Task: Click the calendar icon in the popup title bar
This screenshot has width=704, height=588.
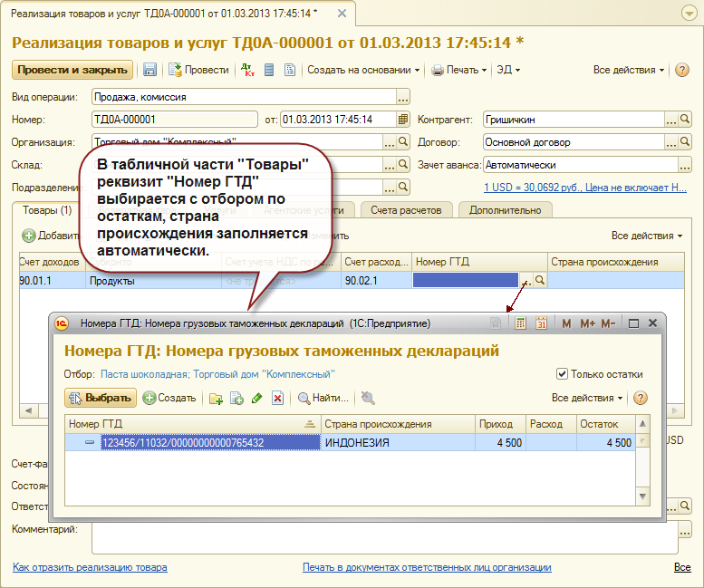Action: (x=541, y=323)
